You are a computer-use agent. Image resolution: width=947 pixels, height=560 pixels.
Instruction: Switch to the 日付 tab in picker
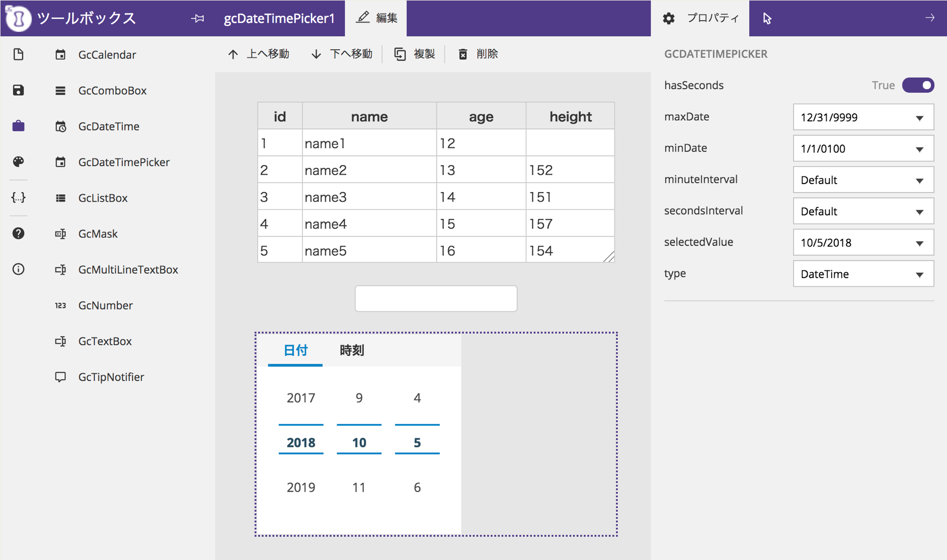[295, 350]
